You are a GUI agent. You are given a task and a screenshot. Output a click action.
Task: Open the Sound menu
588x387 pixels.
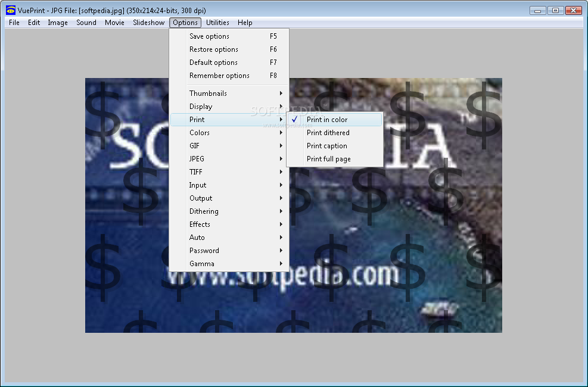(x=86, y=23)
